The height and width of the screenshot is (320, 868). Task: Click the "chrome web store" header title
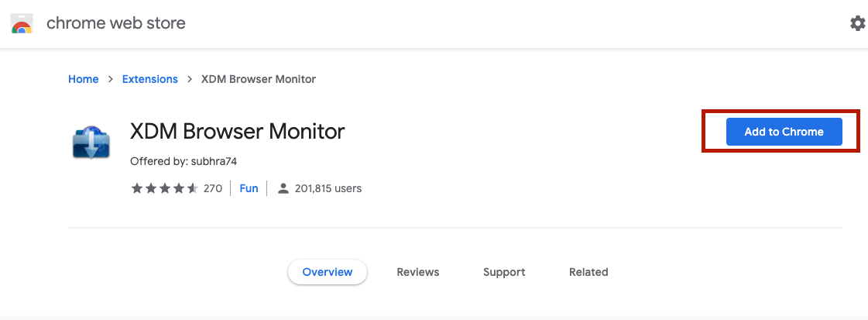(x=116, y=23)
